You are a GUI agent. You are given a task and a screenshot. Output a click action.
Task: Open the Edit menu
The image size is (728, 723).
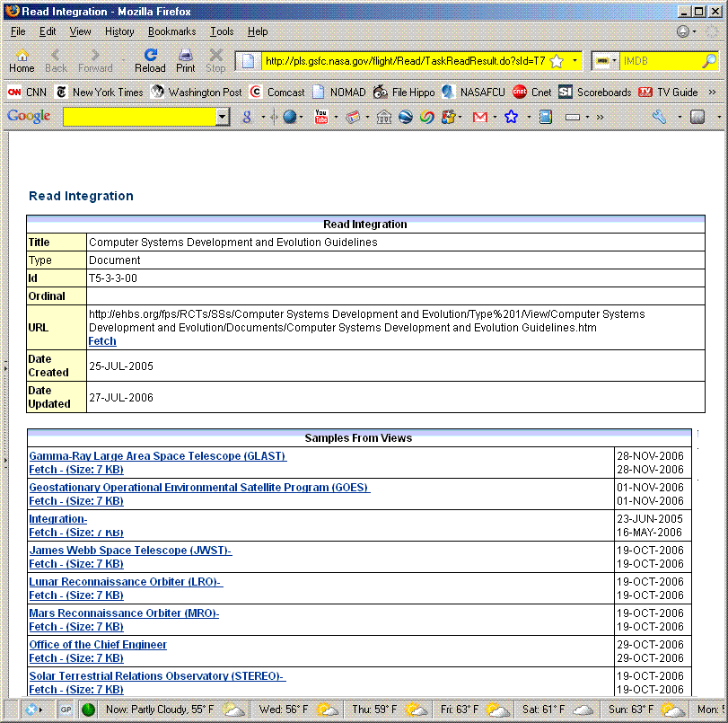click(x=48, y=31)
